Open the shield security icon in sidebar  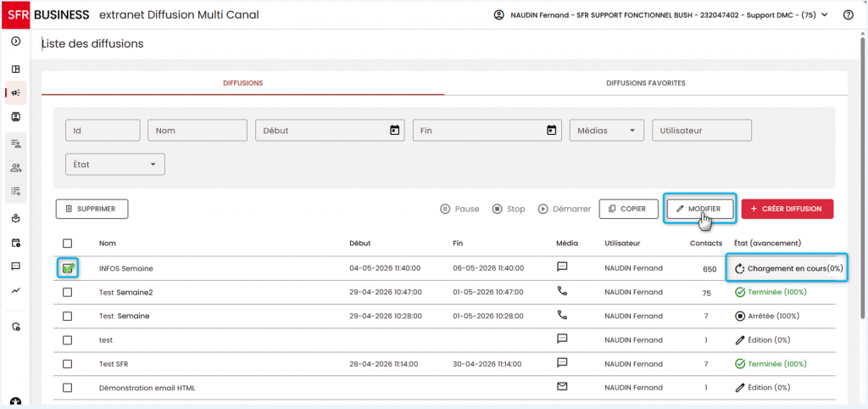tap(16, 327)
